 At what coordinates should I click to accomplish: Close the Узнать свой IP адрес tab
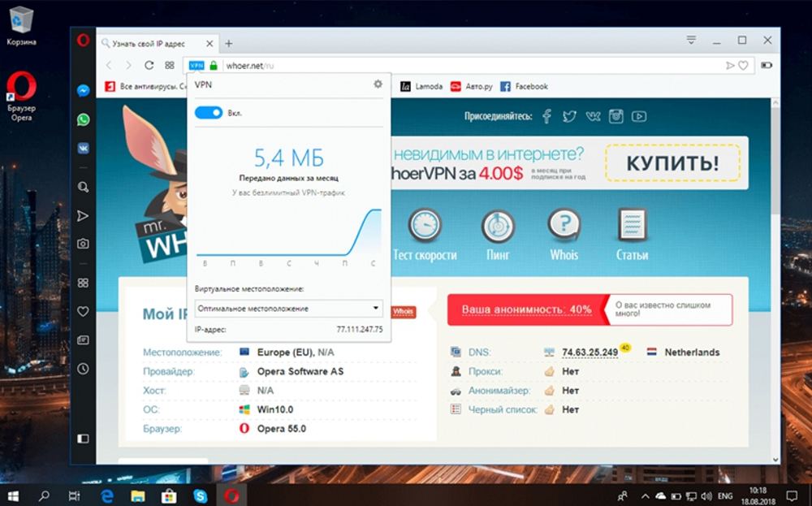point(209,44)
